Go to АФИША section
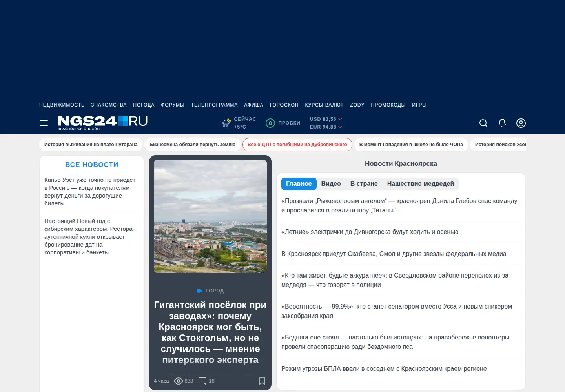This screenshot has width=565, height=392. click(254, 105)
